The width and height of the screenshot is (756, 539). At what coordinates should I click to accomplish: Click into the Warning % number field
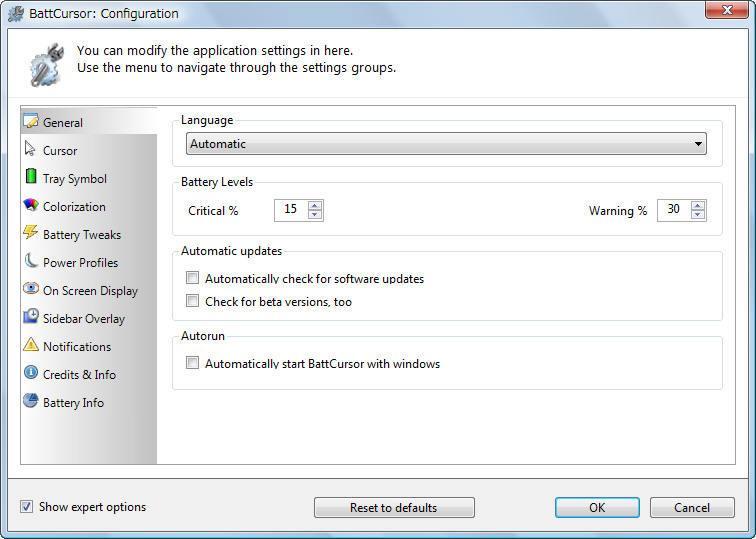pos(674,210)
